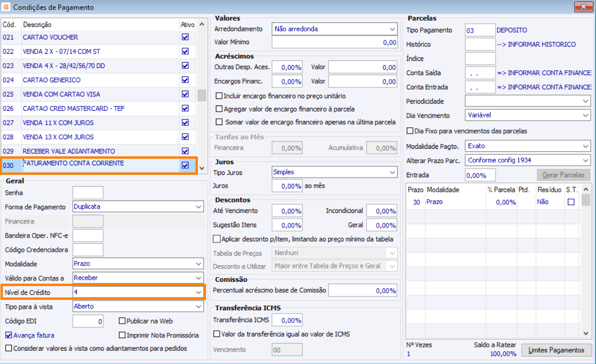Viewport: 596px width, 364px height.
Task: Enable Publicar na Web option
Action: (122, 321)
